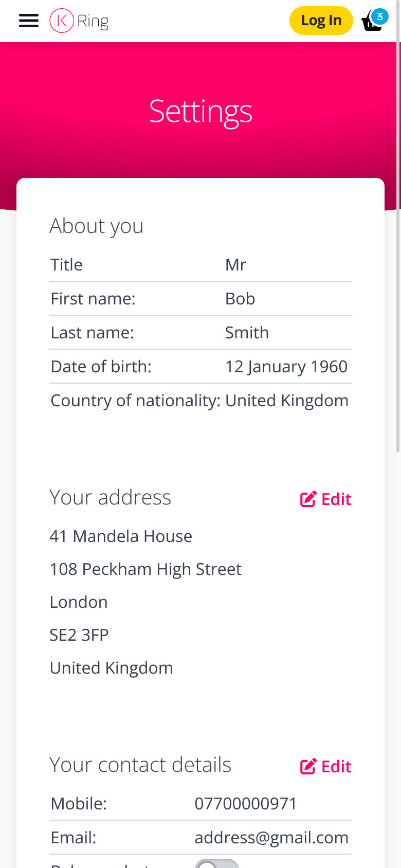
Task: Click the Title value Mr
Action: point(236,265)
